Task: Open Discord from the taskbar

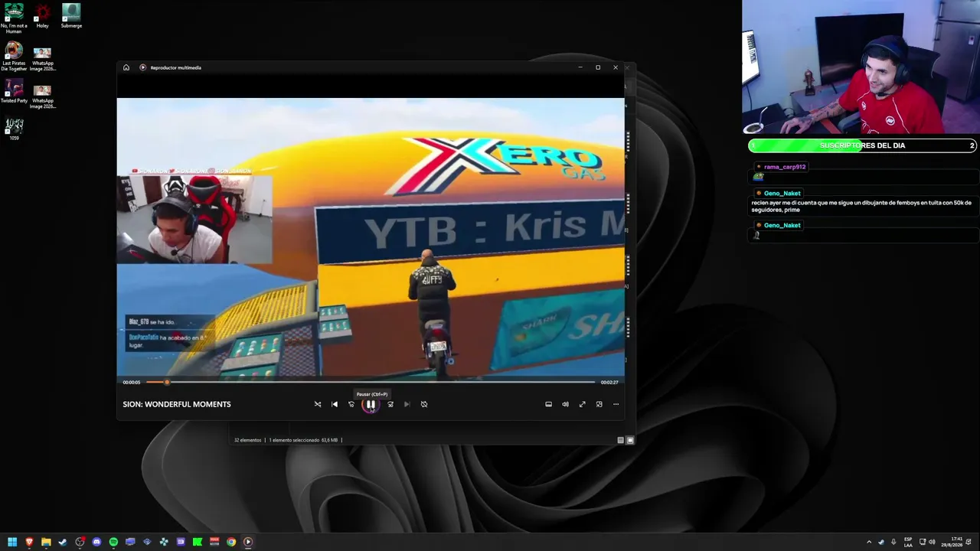Action: [96, 542]
